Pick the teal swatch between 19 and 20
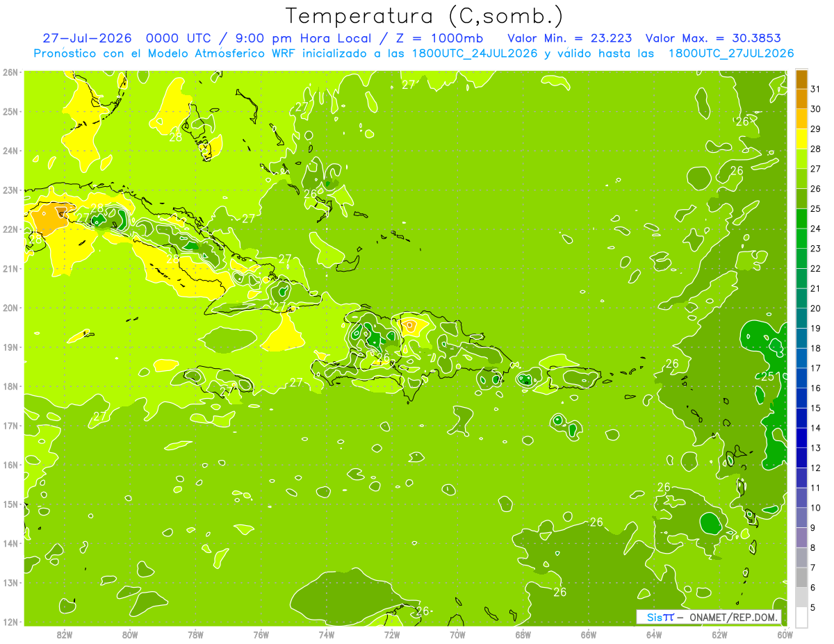 [801, 318]
